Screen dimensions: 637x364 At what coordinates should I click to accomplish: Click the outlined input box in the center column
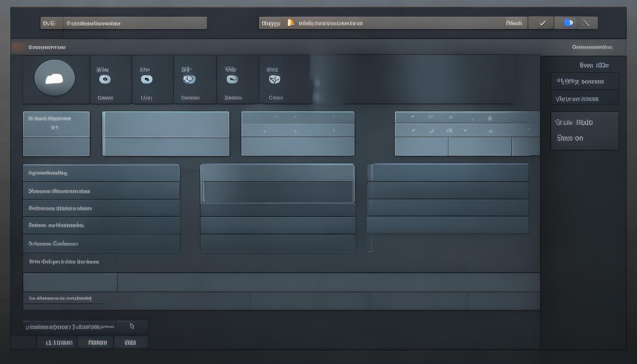tap(278, 191)
